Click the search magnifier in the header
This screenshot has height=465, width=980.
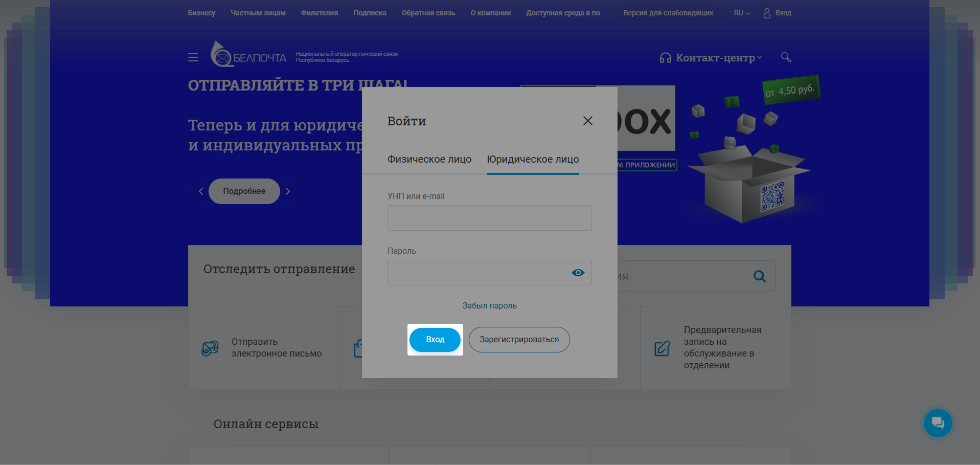click(785, 57)
